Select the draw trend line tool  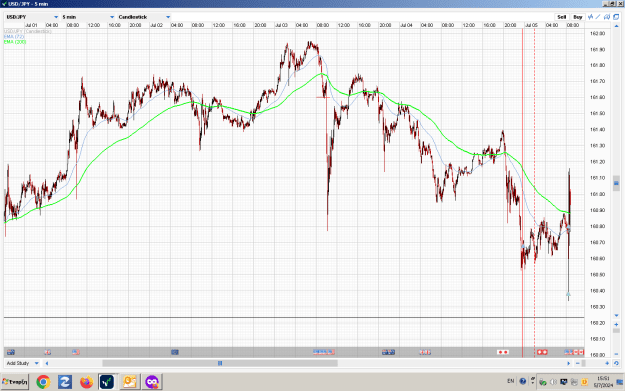coord(598,17)
